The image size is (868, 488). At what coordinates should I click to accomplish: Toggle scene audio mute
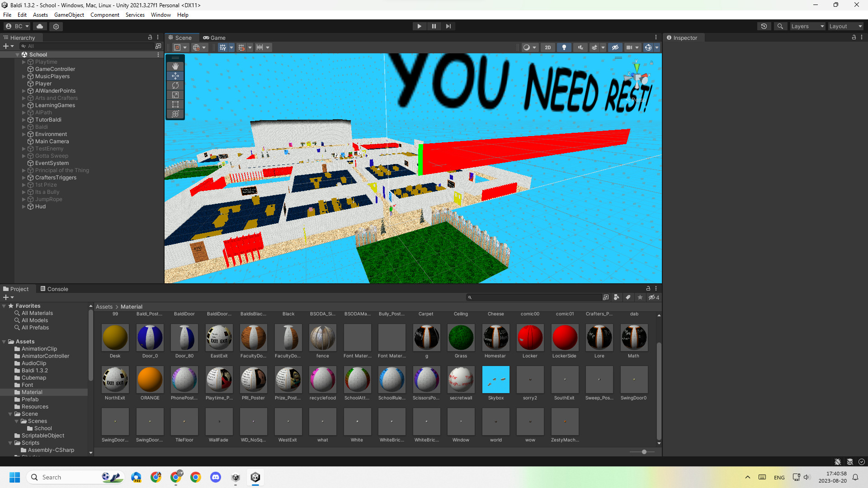[580, 47]
